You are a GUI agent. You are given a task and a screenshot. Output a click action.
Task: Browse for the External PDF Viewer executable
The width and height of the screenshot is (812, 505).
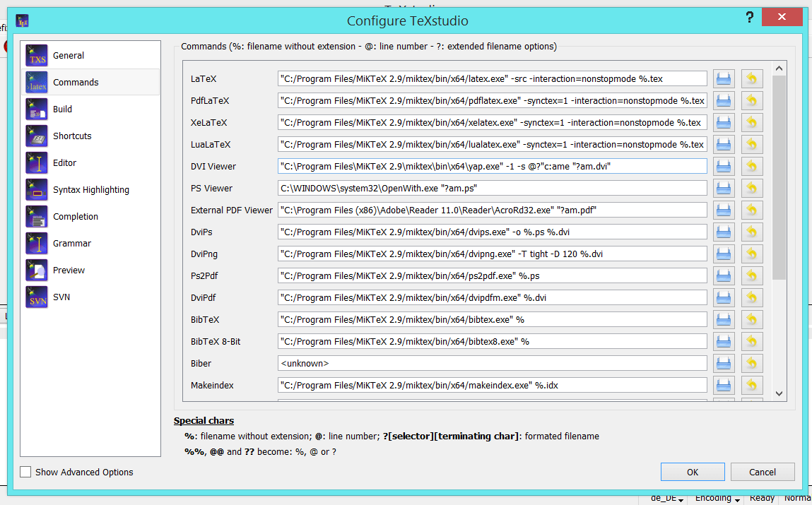pyautogui.click(x=724, y=210)
